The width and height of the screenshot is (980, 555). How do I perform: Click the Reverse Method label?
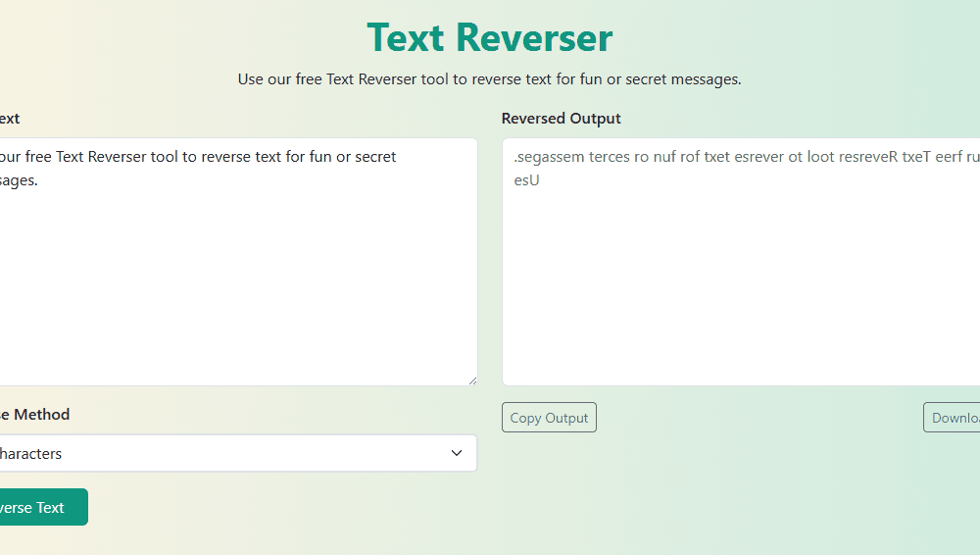coord(34,415)
